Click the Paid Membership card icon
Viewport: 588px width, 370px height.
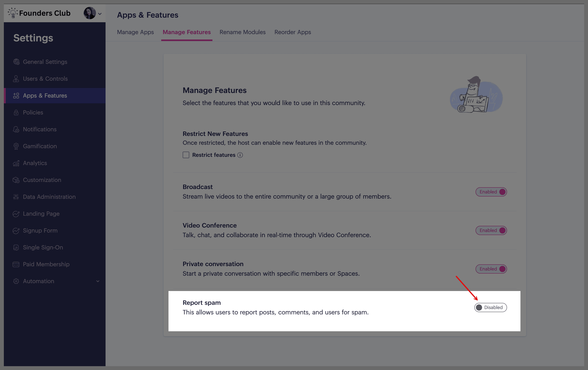tap(16, 264)
